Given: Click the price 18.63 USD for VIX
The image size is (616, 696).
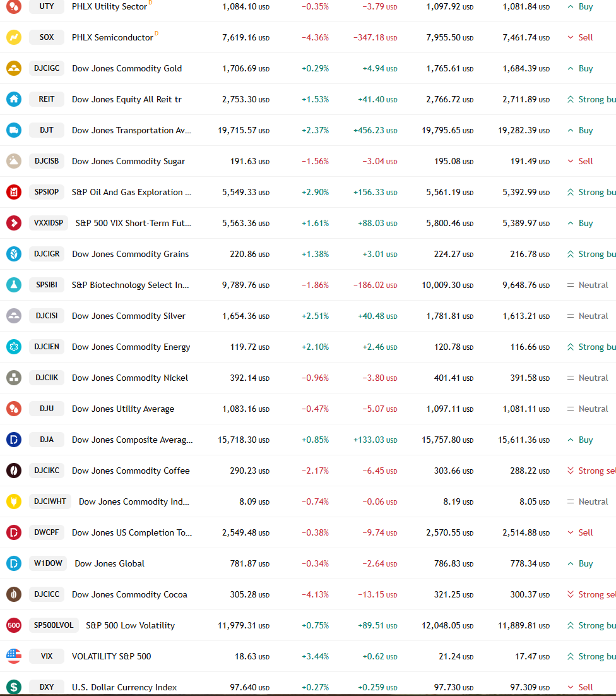Looking at the screenshot, I should pyautogui.click(x=252, y=656).
